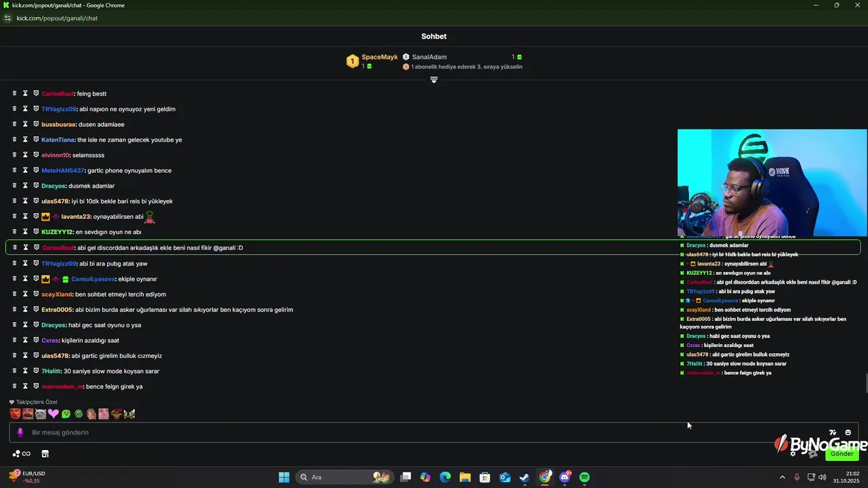Screen dimensions: 868x488
Task: Click the purple voice microphone in message box
Action: point(20,432)
